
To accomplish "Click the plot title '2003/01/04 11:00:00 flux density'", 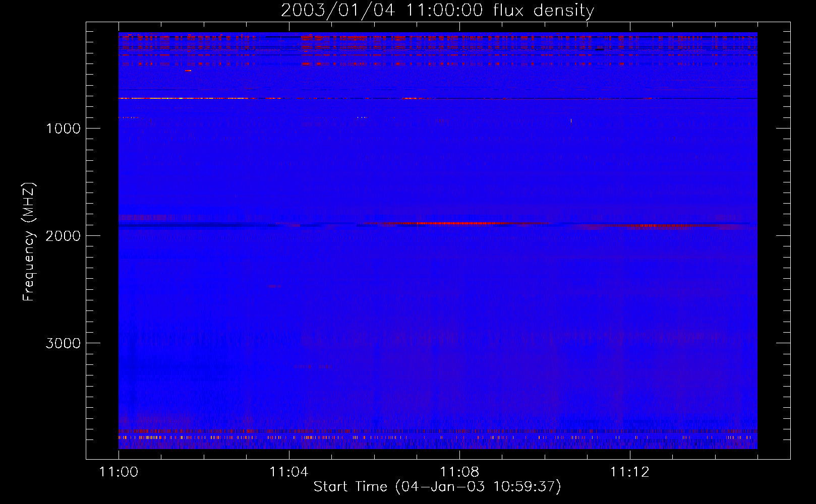I will [437, 11].
